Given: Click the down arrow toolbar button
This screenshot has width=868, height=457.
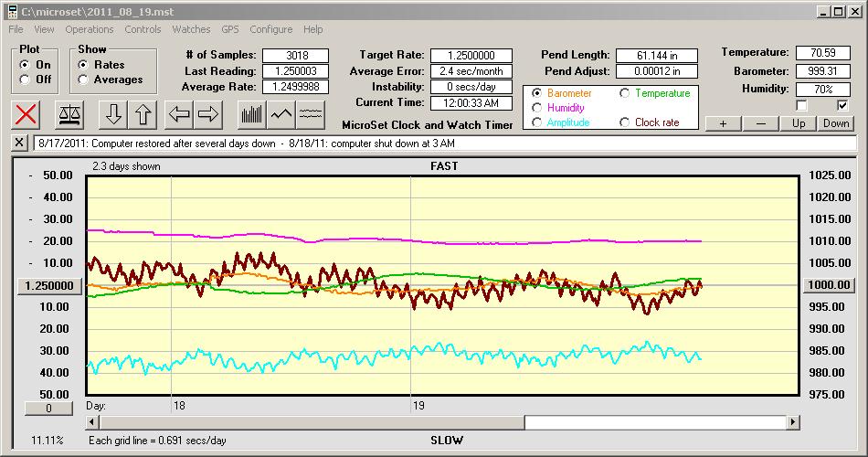Looking at the screenshot, I should 113,114.
